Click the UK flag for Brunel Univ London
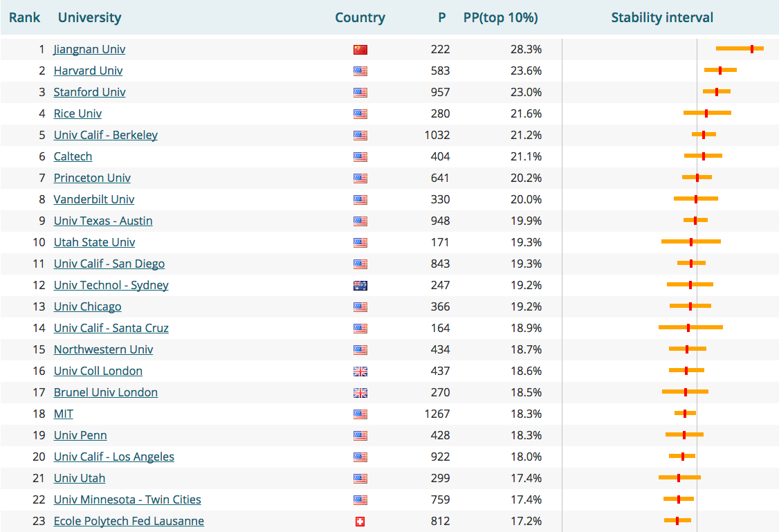The height and width of the screenshot is (532, 779). click(x=360, y=393)
